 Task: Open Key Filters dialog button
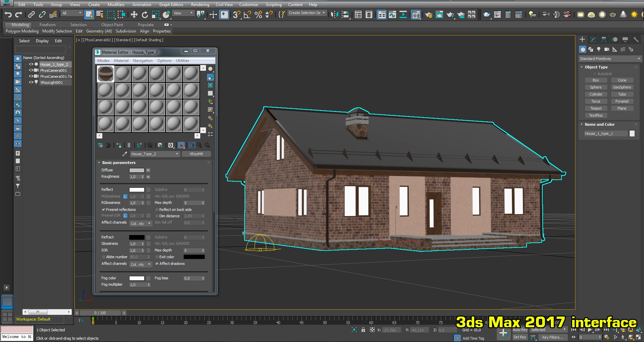pyautogui.click(x=552, y=337)
